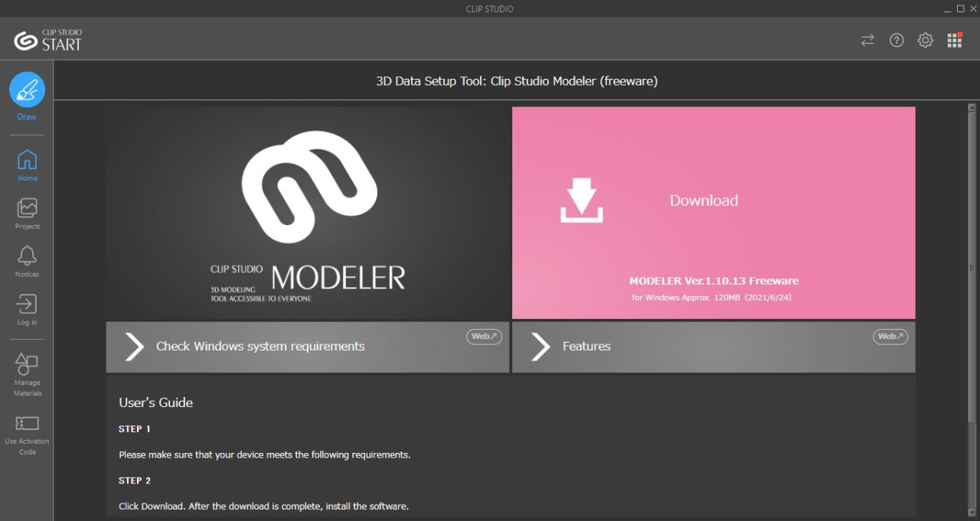Screen dimensions: 980x521
Task: Click the MODELER Ver.1.10.13 Freeware text
Action: pyautogui.click(x=714, y=282)
